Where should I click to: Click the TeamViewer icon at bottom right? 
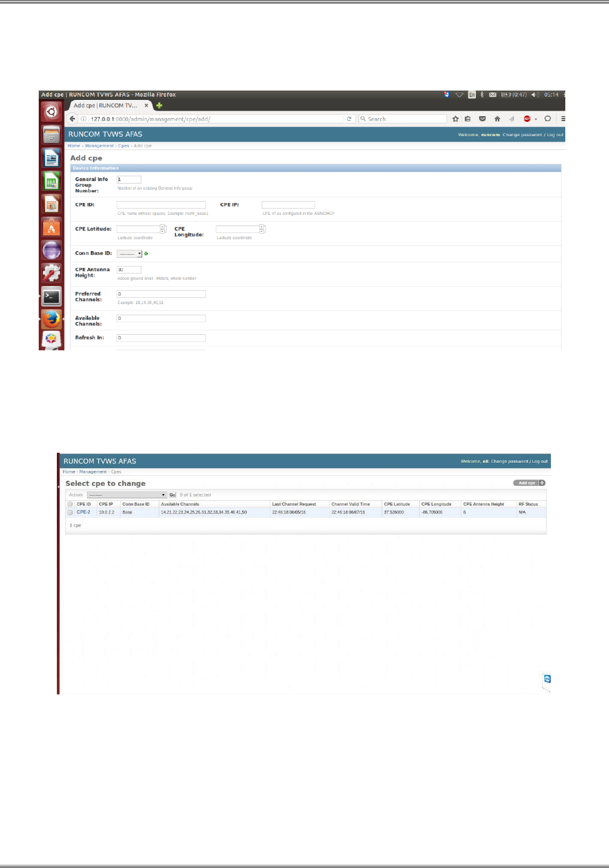click(x=547, y=679)
